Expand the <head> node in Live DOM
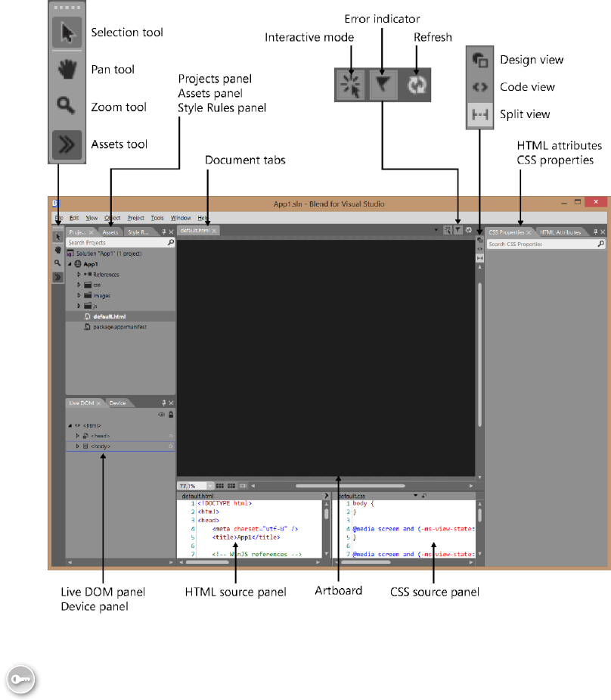Image resolution: width=611 pixels, height=700 pixels. 78,436
